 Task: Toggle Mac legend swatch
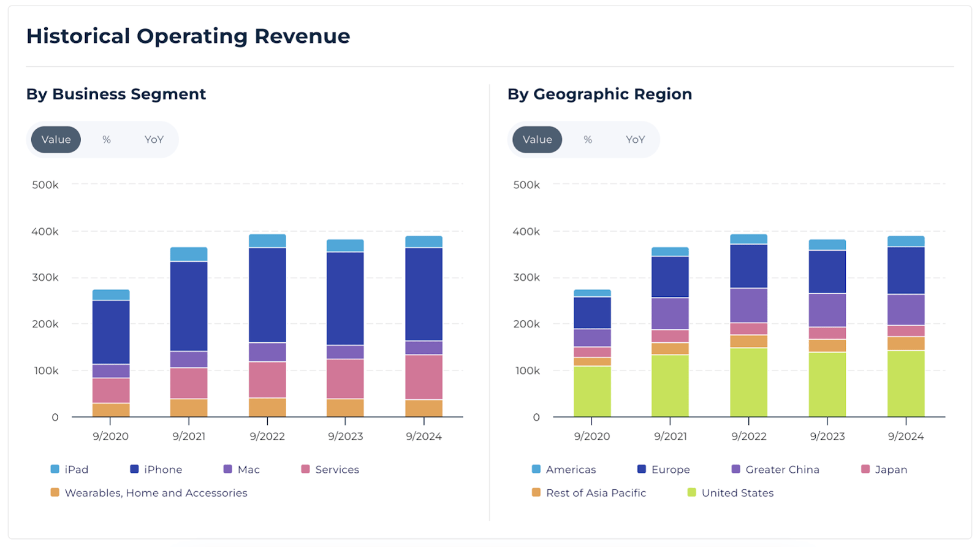point(228,469)
